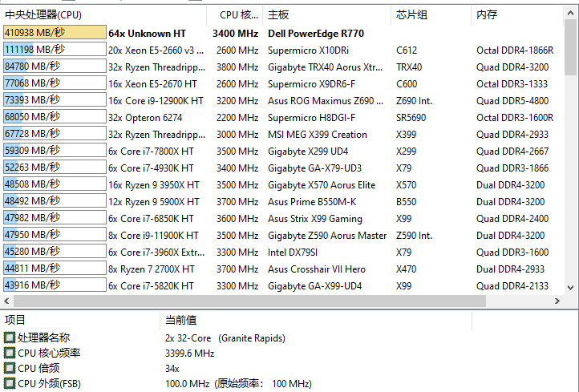
Task: Click the horizontal scrollbar thumb
Action: 249,301
